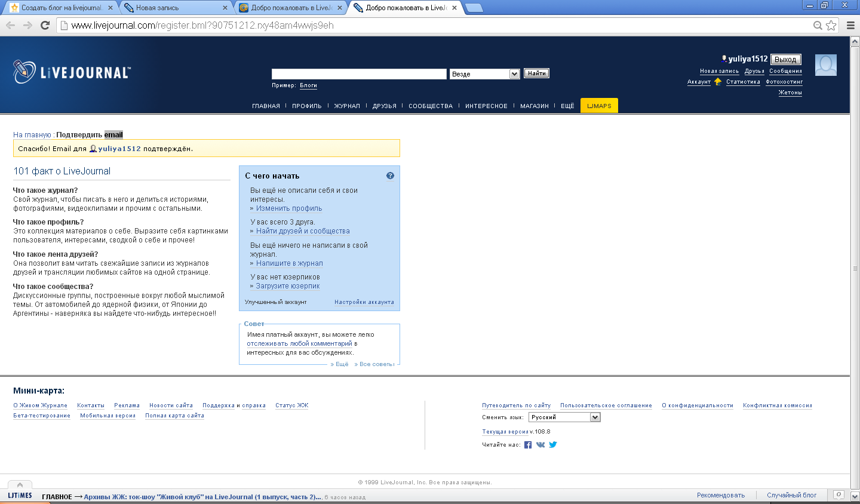Close the «Создать блог на livejournal» tab
Screen dimensions: 860x504
click(110, 8)
